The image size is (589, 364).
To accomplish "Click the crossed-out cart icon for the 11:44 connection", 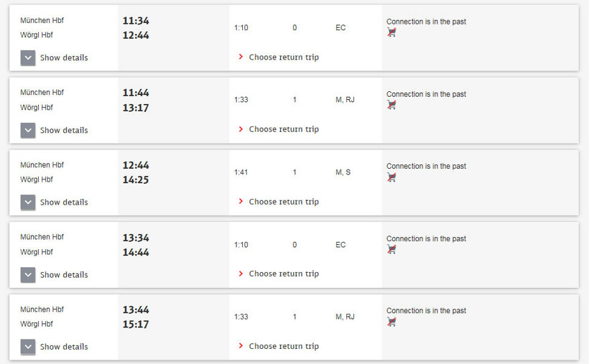I will (391, 105).
